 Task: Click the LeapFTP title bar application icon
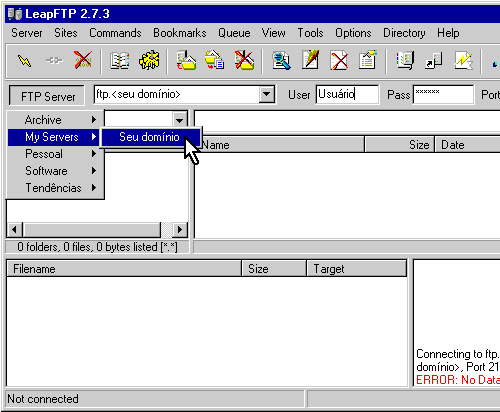[x=15, y=14]
